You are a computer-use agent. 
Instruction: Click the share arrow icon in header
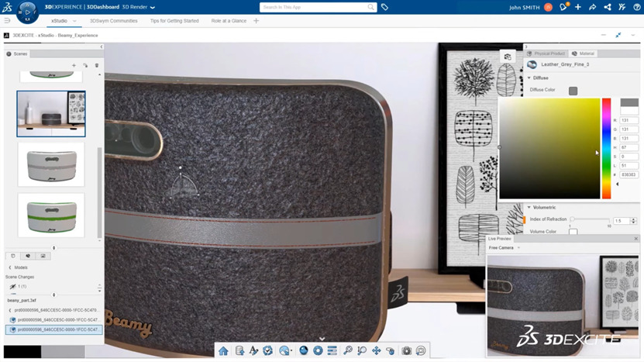(592, 7)
